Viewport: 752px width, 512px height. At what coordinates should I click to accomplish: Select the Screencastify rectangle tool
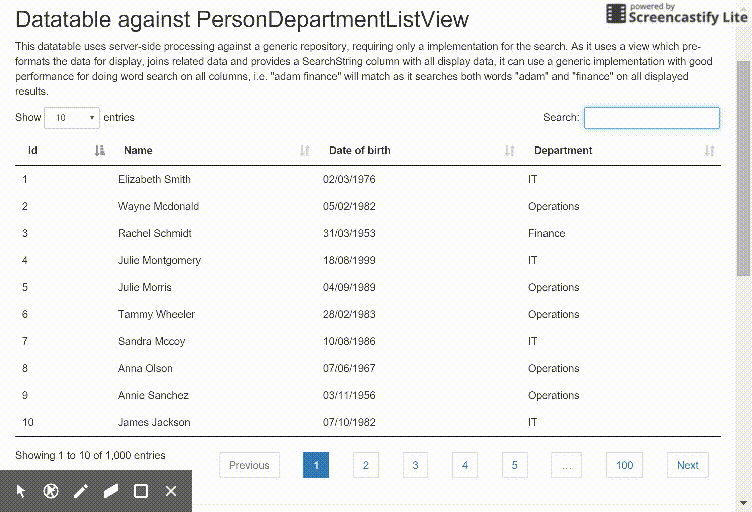coord(141,491)
